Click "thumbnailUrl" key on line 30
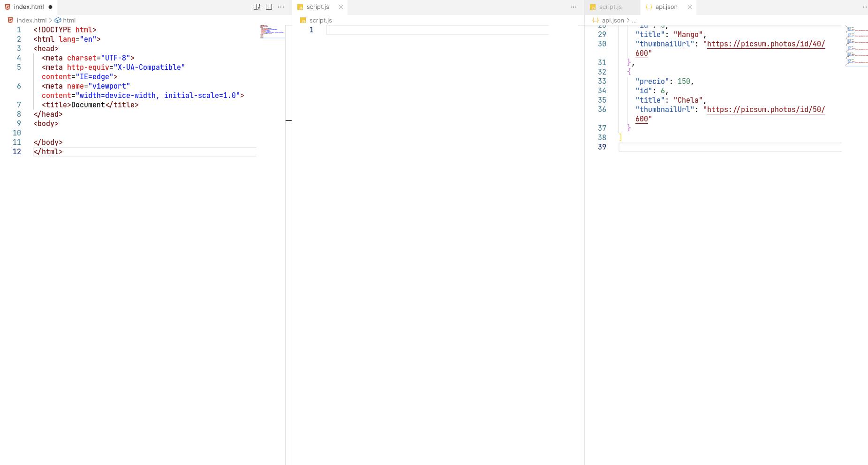Viewport: 868px width, 465px height. coord(665,44)
